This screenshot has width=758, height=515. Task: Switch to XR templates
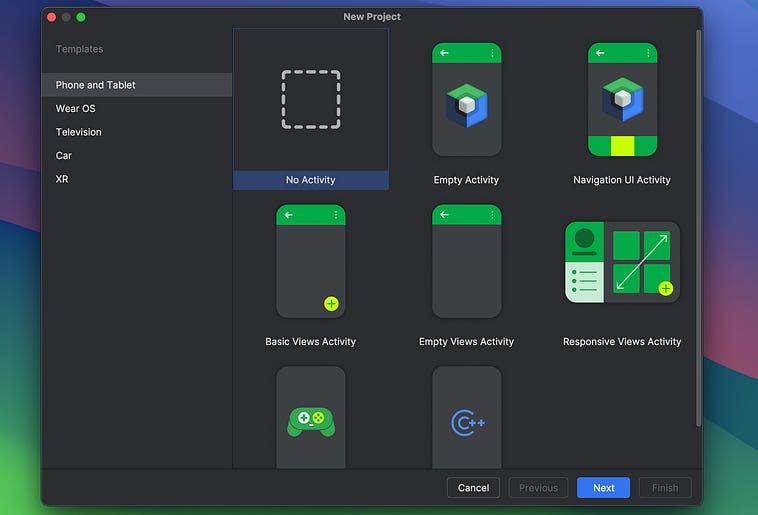pyautogui.click(x=137, y=179)
